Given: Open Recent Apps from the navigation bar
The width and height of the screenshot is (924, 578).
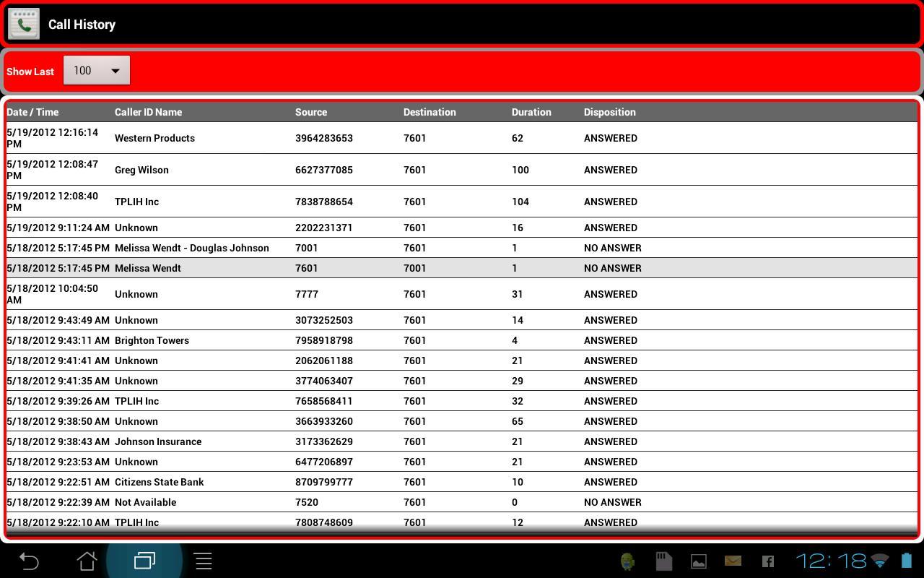Looking at the screenshot, I should (x=144, y=561).
